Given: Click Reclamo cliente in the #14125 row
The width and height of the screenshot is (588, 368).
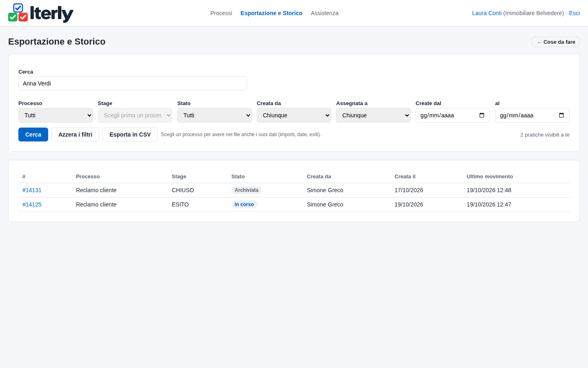Looking at the screenshot, I should [96, 204].
